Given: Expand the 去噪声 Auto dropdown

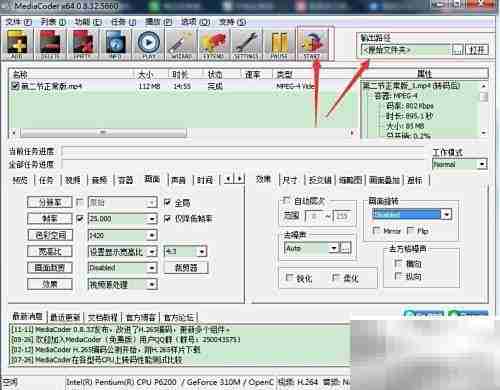Looking at the screenshot, I should pos(333,248).
